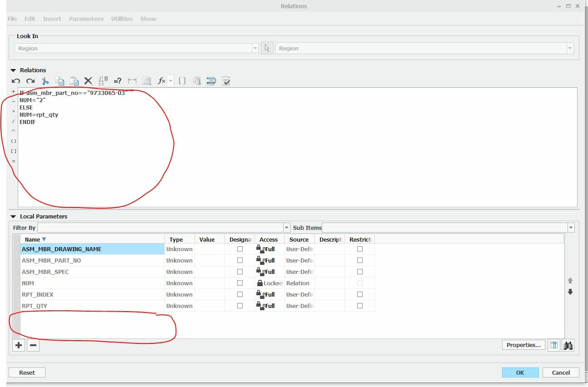Click the ENDIF line in relations editor
588x387 pixels.
pyautogui.click(x=27, y=122)
